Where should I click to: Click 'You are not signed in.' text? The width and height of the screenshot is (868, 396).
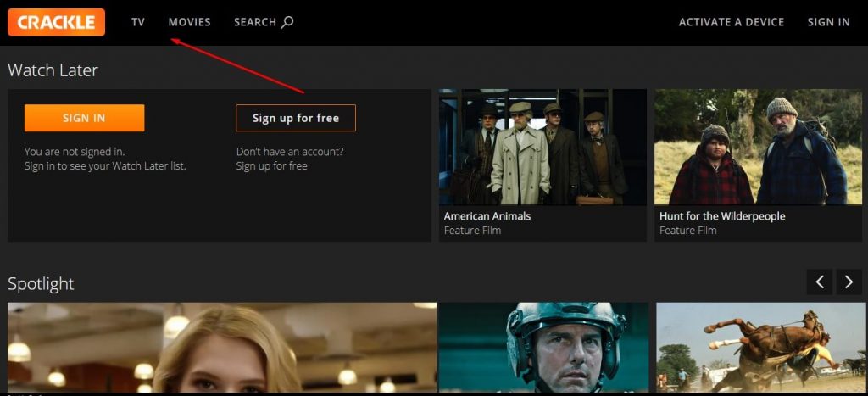point(75,152)
